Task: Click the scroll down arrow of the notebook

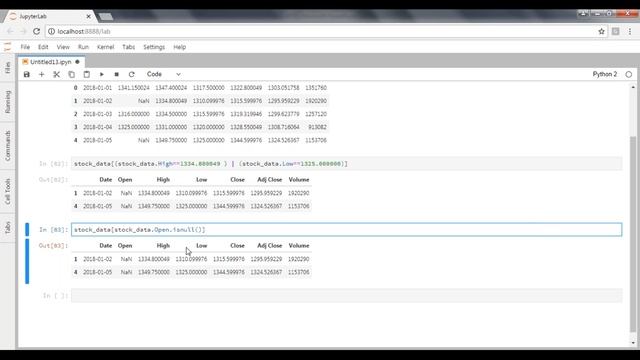Action: tap(633, 343)
